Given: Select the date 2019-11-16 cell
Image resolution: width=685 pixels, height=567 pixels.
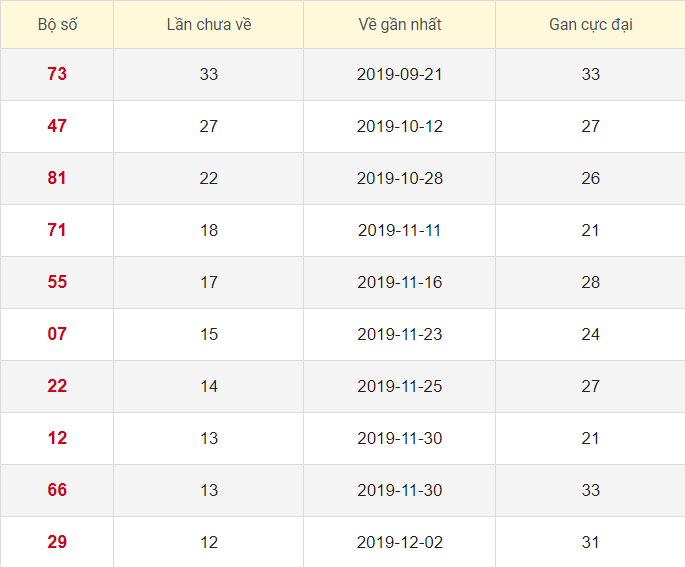Looking at the screenshot, I should click(x=399, y=282).
